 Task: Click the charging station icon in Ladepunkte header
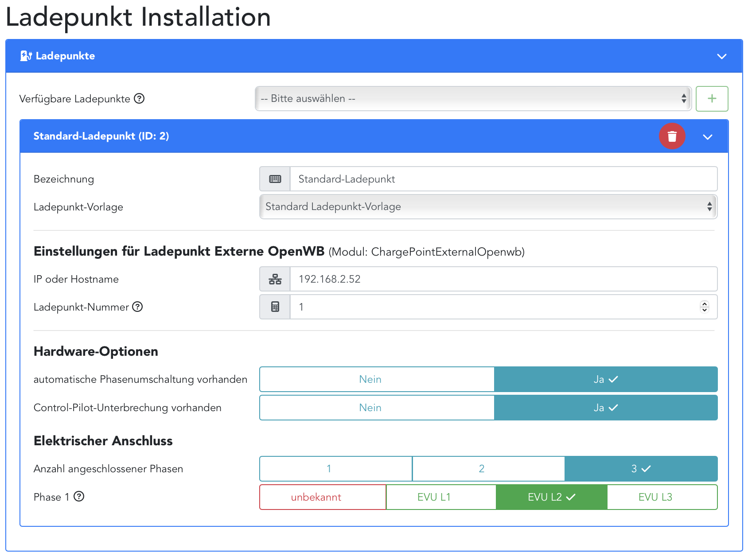(26, 56)
